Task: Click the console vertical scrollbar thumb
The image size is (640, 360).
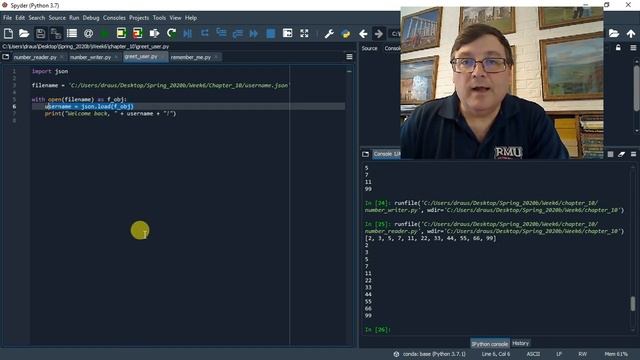Action: point(633,303)
